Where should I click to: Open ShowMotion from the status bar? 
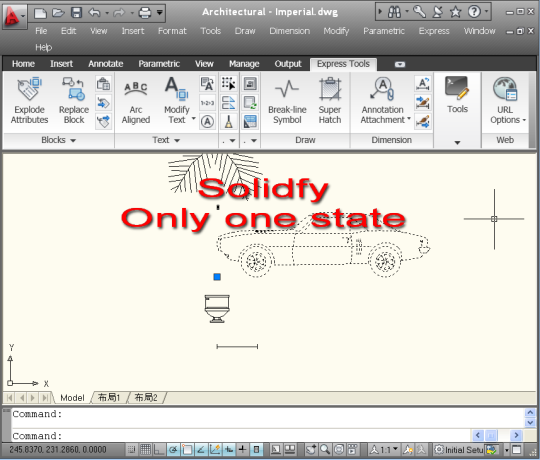(352, 449)
